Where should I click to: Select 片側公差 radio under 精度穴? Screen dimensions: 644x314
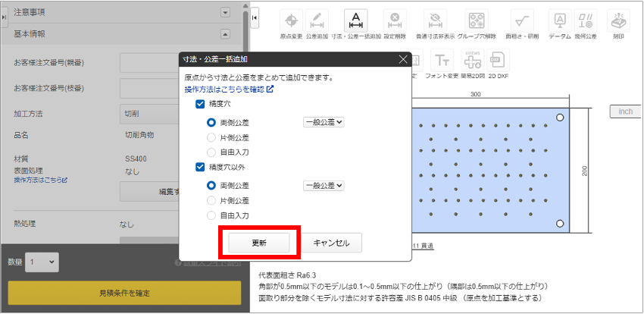pos(212,138)
